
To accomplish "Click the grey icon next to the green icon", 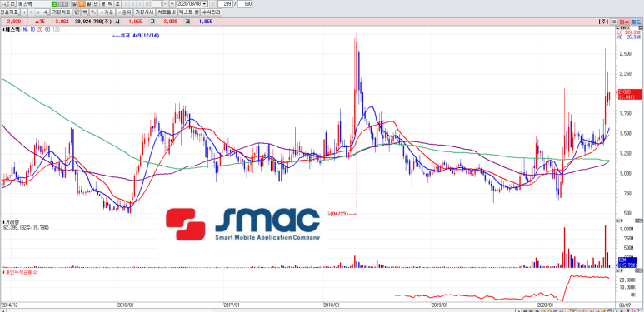I will 63,3.
